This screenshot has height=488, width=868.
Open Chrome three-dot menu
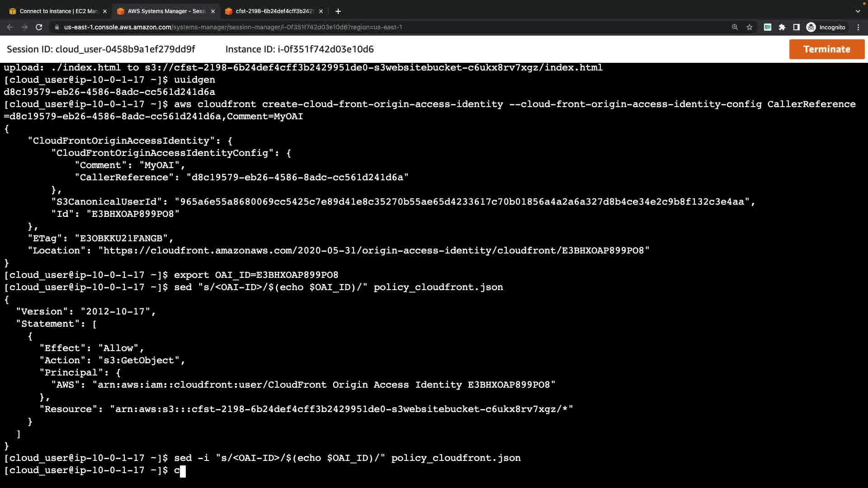858,27
